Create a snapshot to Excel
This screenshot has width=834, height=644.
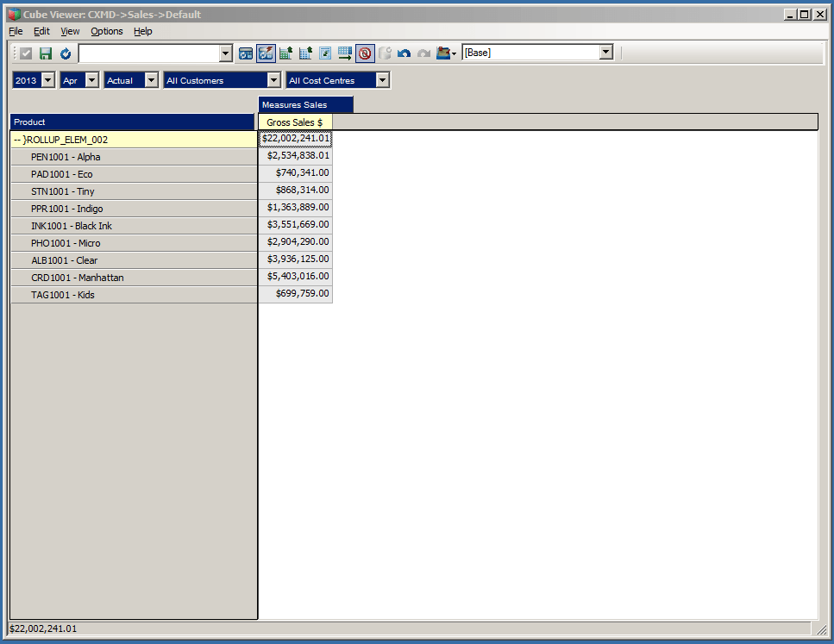(305, 53)
